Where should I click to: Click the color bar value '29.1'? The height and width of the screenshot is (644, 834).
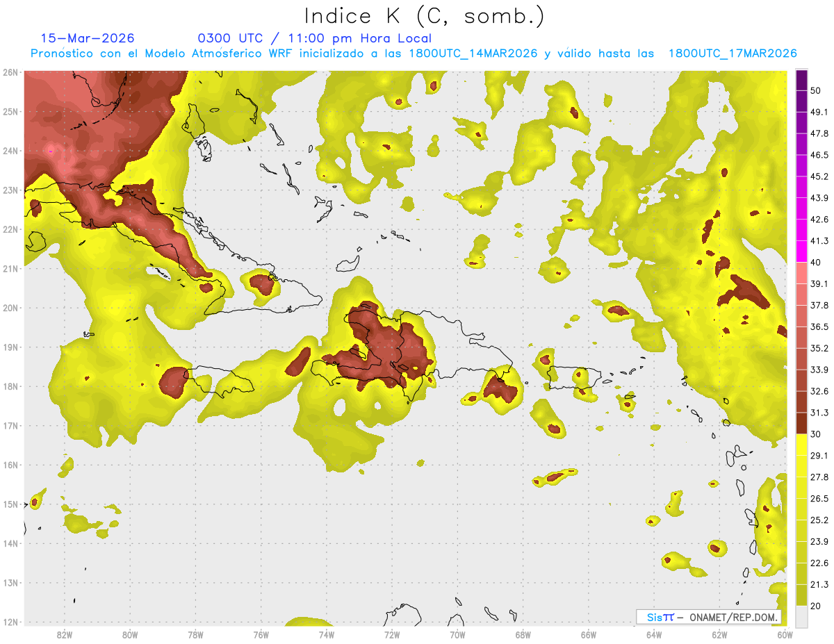tap(819, 456)
